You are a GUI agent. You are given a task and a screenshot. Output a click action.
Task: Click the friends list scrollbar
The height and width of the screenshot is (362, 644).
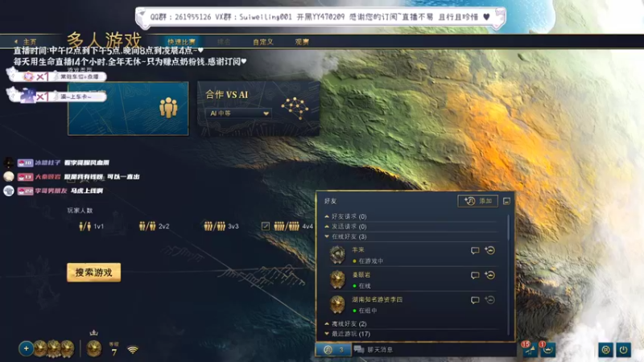point(509,228)
